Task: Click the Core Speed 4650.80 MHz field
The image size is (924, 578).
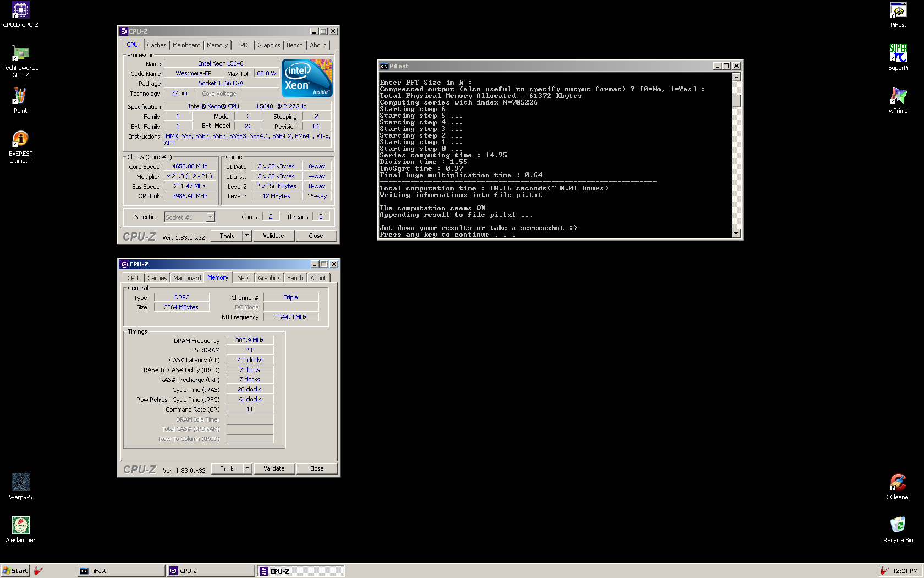Action: coord(190,166)
